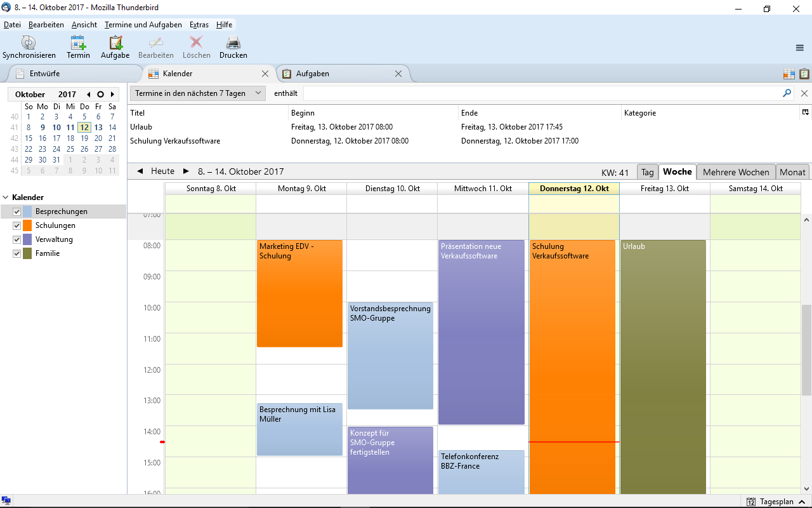Click the olive Familie color swatch

tap(27, 253)
